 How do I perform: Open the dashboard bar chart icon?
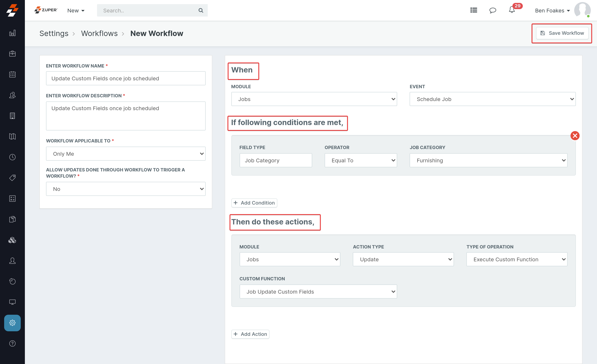12,33
